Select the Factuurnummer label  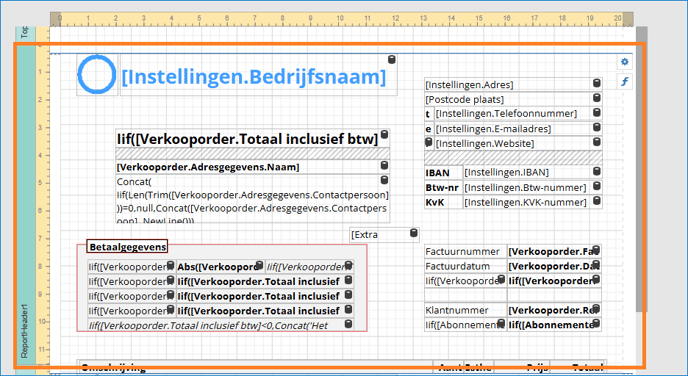pyautogui.click(x=466, y=251)
